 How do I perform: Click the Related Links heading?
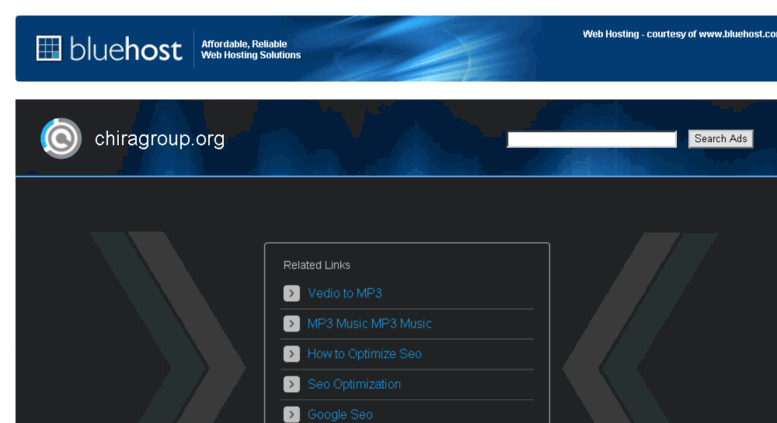[317, 265]
